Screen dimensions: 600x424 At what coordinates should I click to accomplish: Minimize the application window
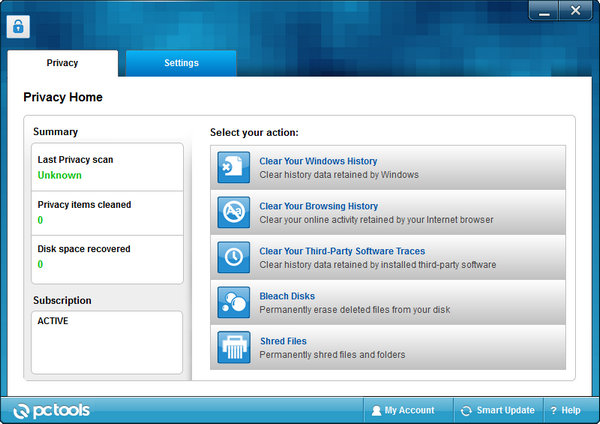point(542,11)
